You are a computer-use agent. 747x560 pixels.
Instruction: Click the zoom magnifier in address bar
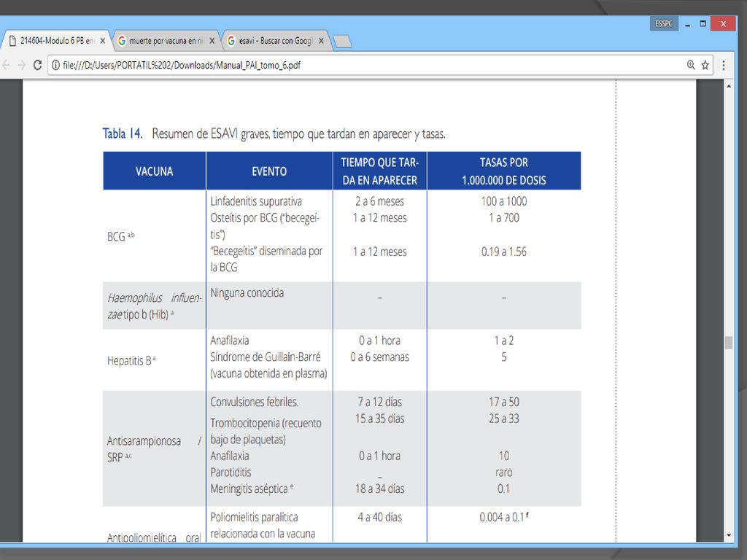tap(691, 65)
